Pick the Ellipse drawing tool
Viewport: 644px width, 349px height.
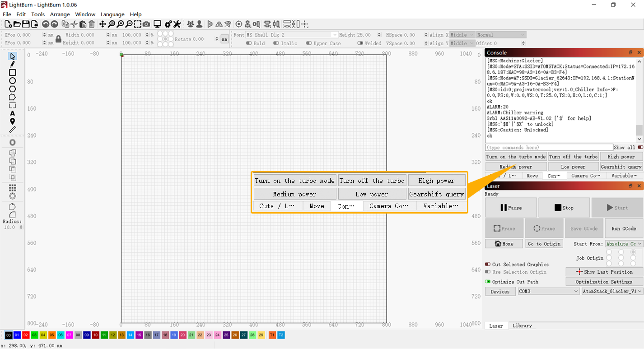tap(13, 80)
